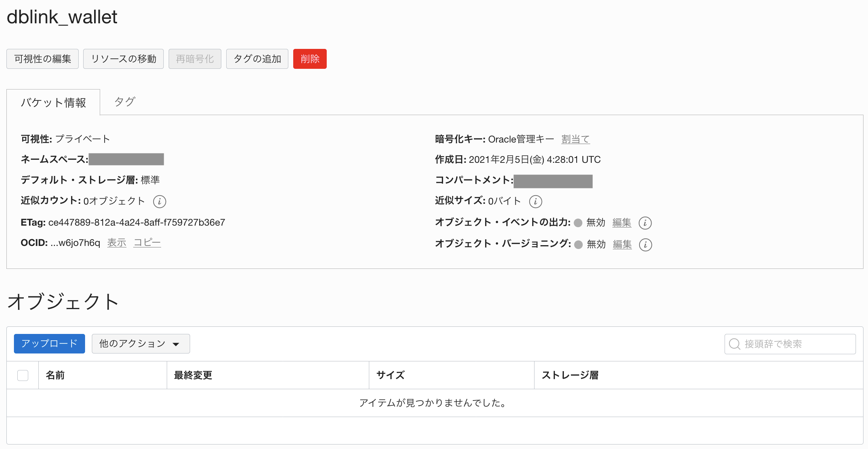Open the 他のアクション dropdown
868x449 pixels.
click(x=140, y=343)
